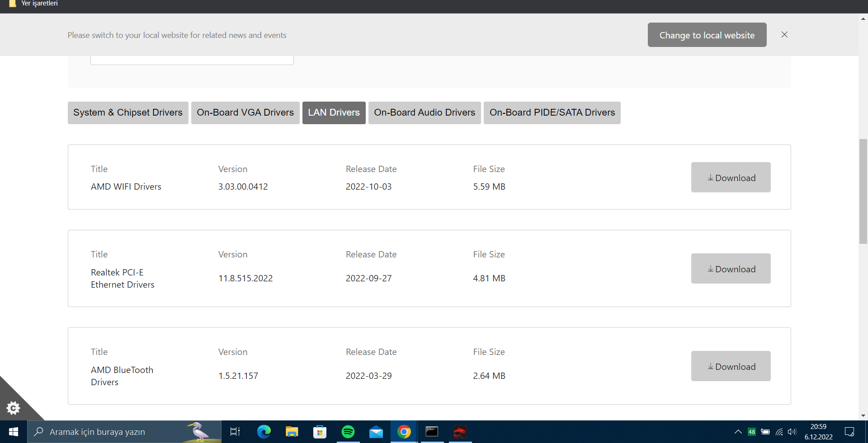Open the gear settings icon in the page corner
This screenshot has width=868, height=443.
click(14, 408)
